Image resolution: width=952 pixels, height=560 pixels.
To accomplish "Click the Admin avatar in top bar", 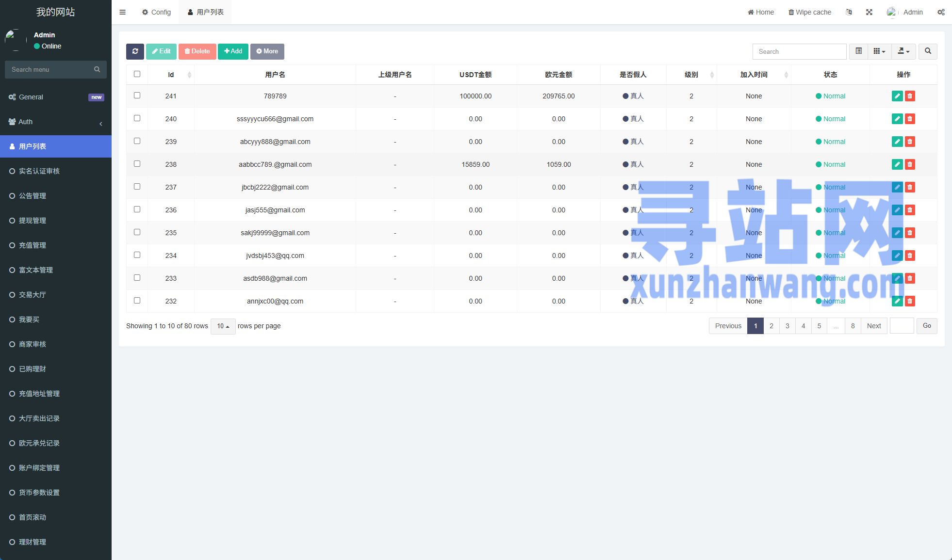I will 892,12.
